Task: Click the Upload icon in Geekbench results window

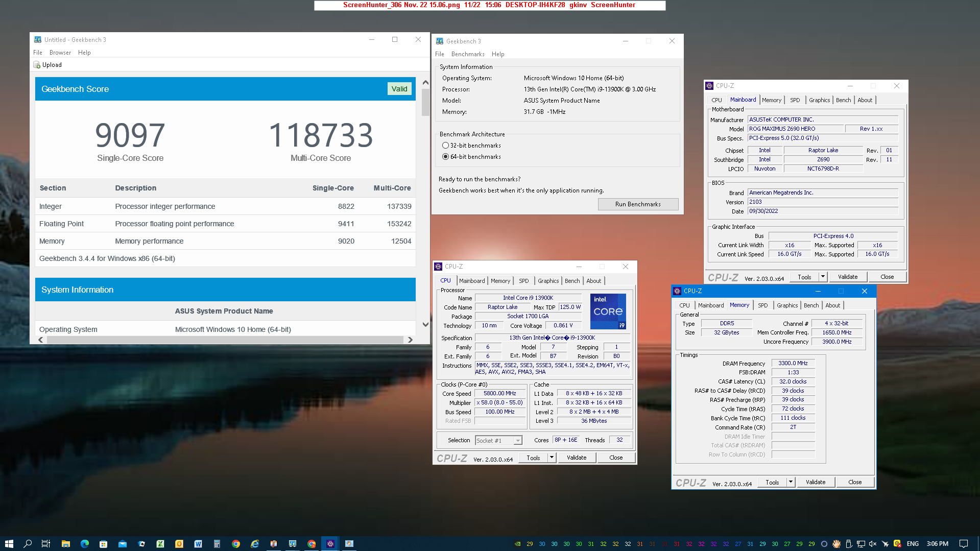Action: (x=37, y=65)
